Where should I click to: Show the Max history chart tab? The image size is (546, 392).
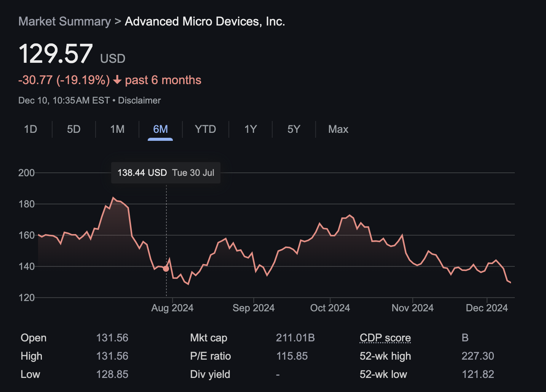point(338,129)
